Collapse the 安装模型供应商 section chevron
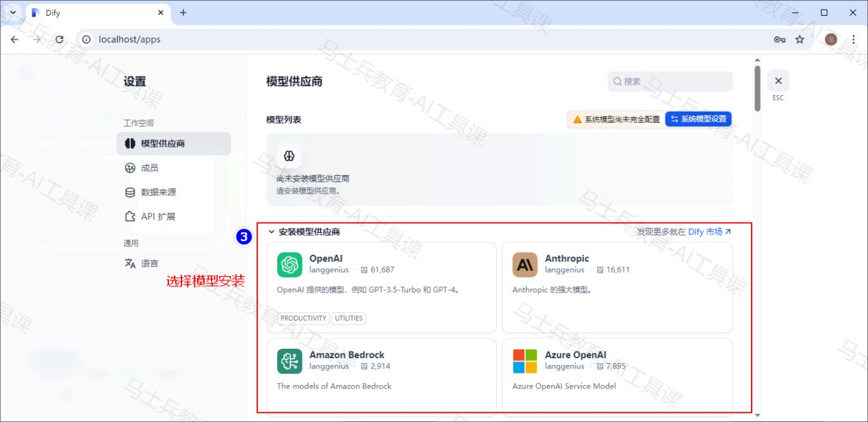Image resolution: width=868 pixels, height=422 pixels. [x=271, y=232]
